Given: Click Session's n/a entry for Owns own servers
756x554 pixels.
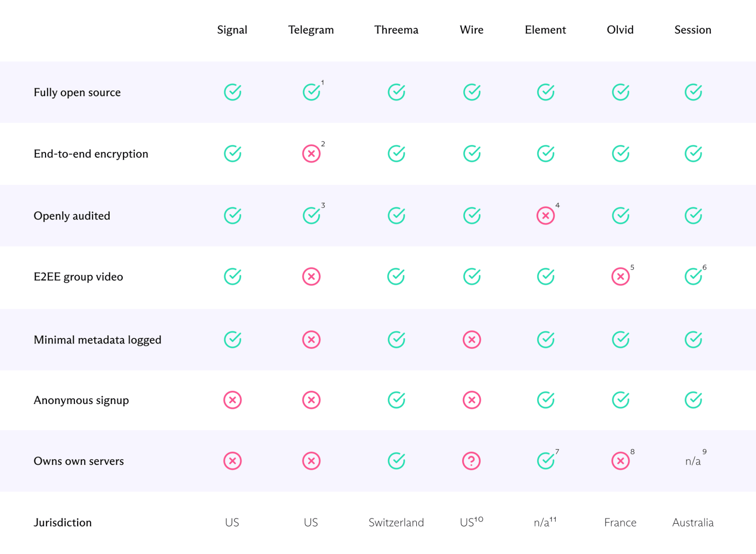Looking at the screenshot, I should [693, 461].
